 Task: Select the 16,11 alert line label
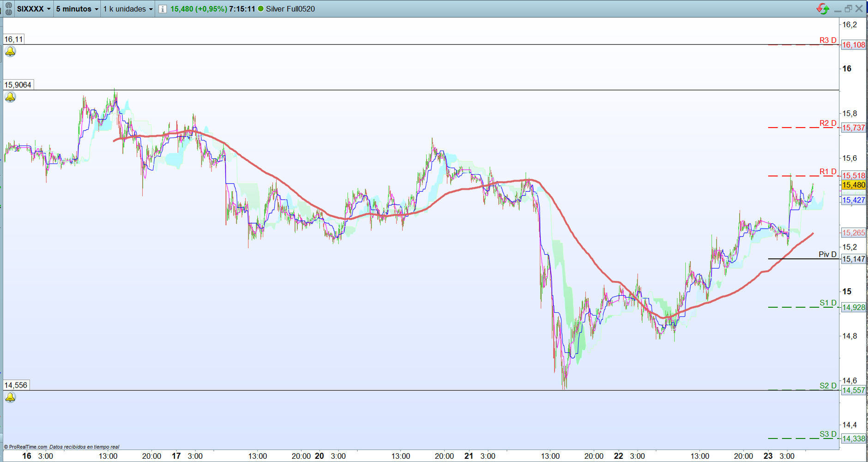click(x=13, y=39)
